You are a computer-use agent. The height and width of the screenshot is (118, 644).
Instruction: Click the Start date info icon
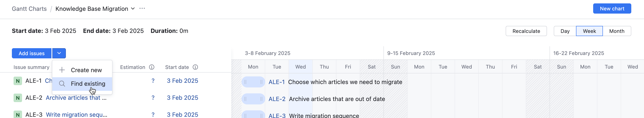coord(195,67)
